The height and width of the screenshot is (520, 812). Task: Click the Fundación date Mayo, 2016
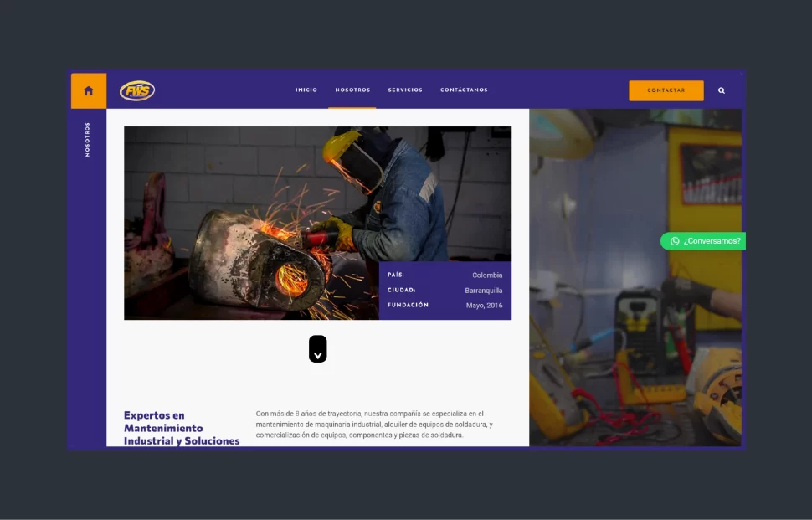coord(484,306)
